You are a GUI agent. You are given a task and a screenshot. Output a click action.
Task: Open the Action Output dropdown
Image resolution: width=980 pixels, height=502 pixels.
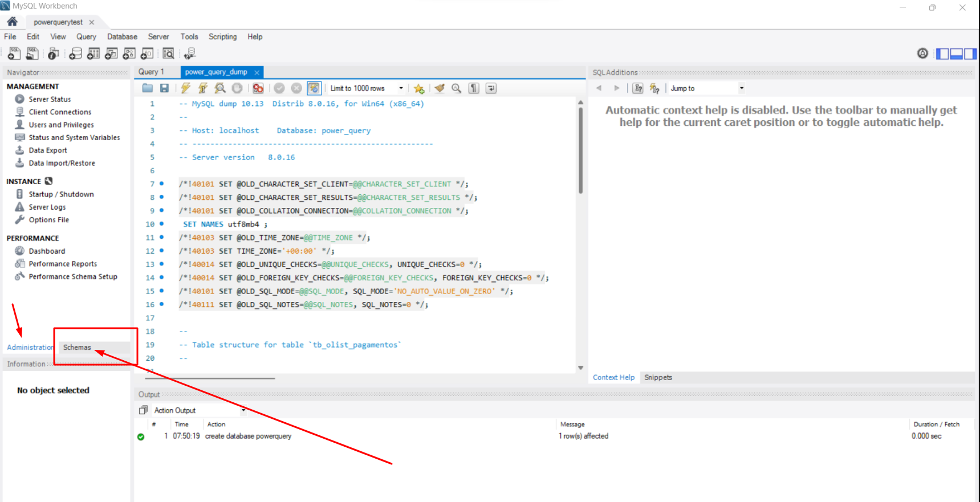(200, 410)
